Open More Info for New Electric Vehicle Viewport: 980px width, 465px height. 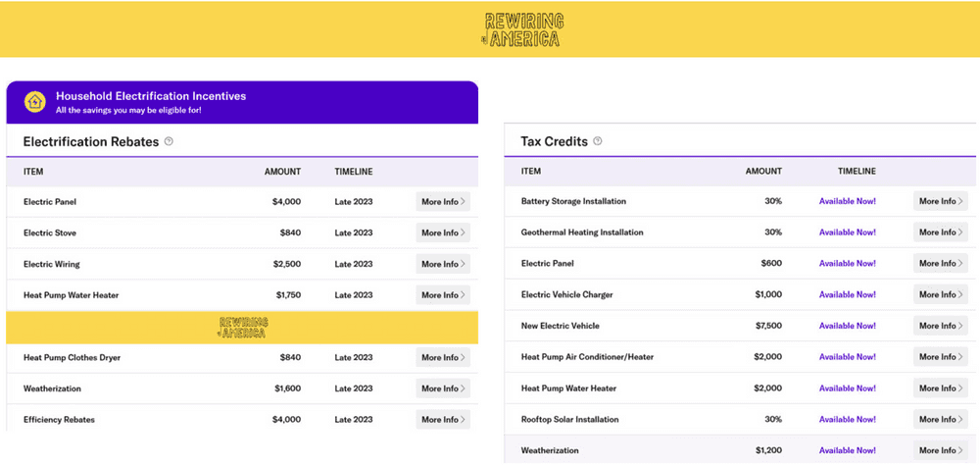point(941,326)
